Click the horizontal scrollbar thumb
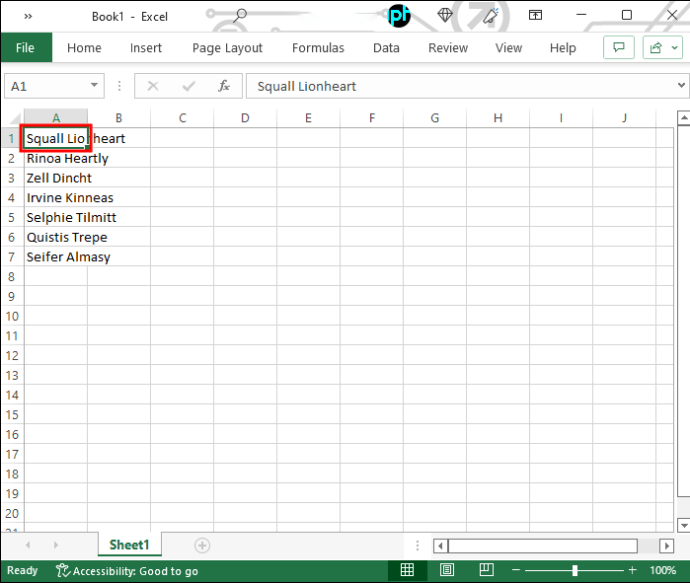Screen dimensions: 690x583 543,546
